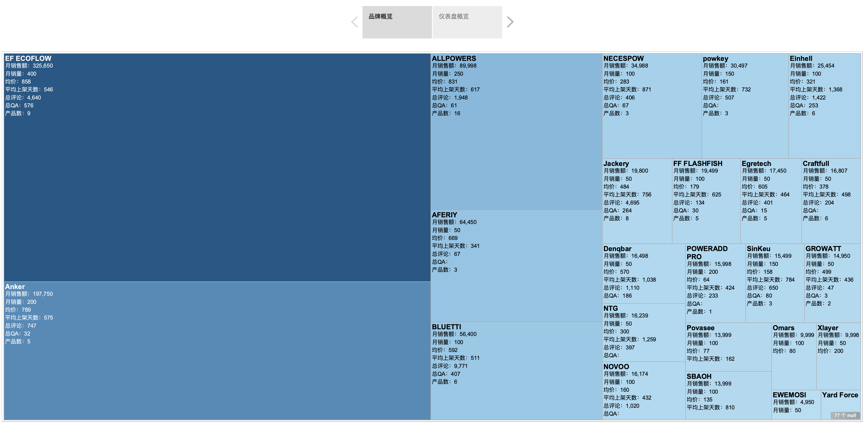The image size is (868, 423).
Task: Click the Yard Force brand name
Action: [840, 395]
